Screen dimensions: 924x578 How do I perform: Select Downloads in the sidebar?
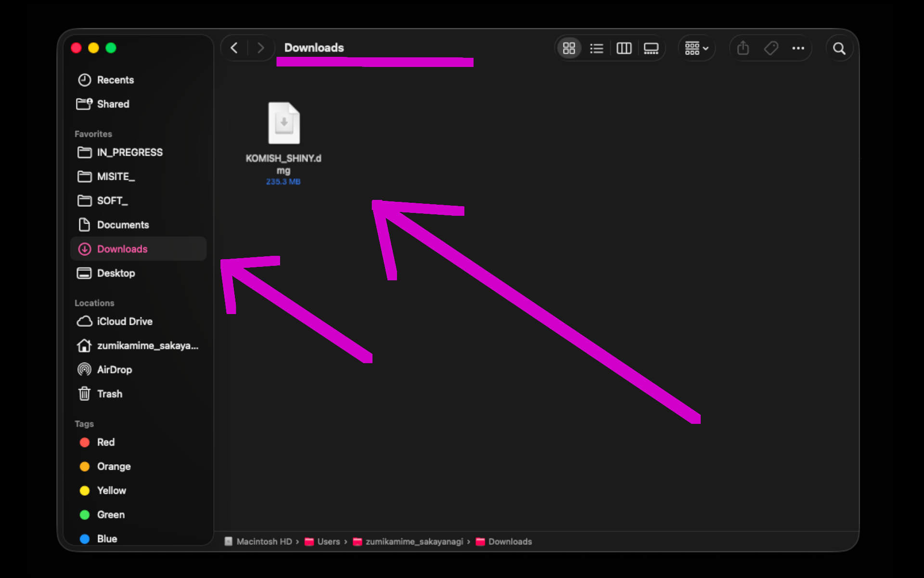pos(138,249)
